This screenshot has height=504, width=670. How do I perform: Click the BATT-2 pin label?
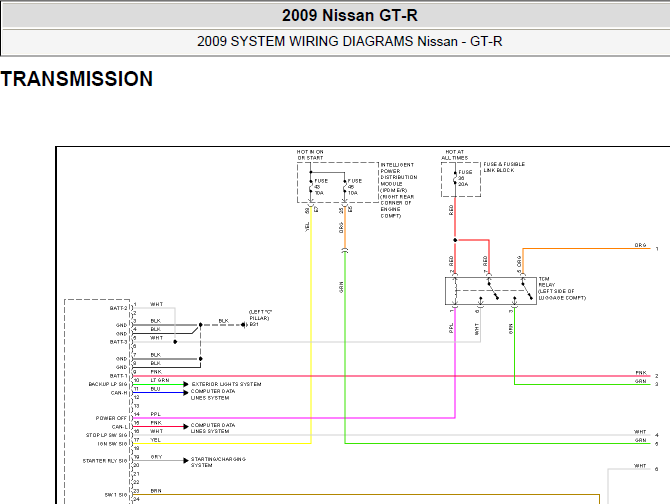coord(118,308)
